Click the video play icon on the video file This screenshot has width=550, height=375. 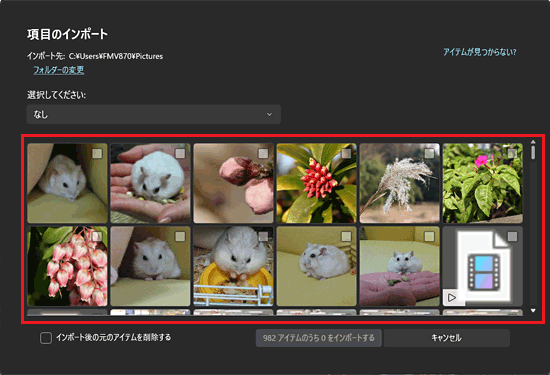click(452, 298)
